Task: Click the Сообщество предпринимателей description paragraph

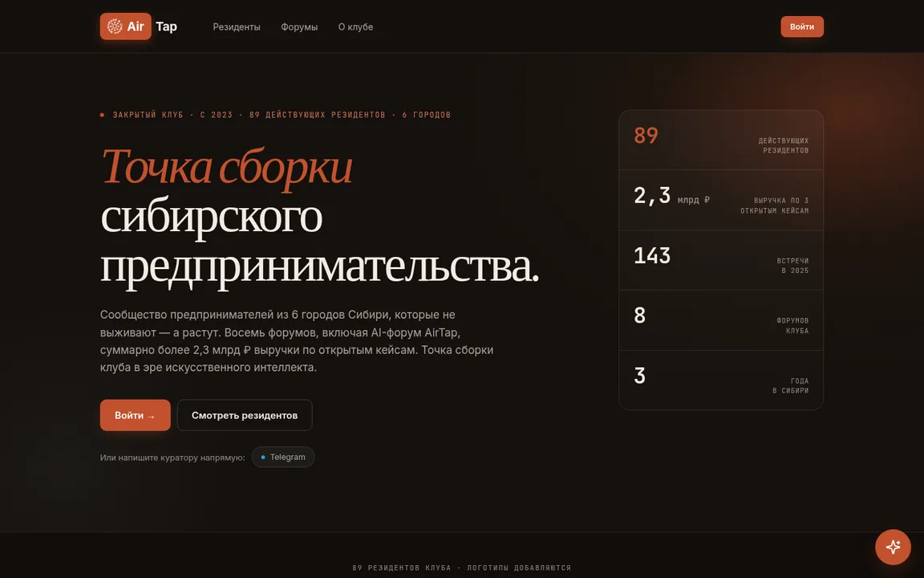Action: point(297,341)
